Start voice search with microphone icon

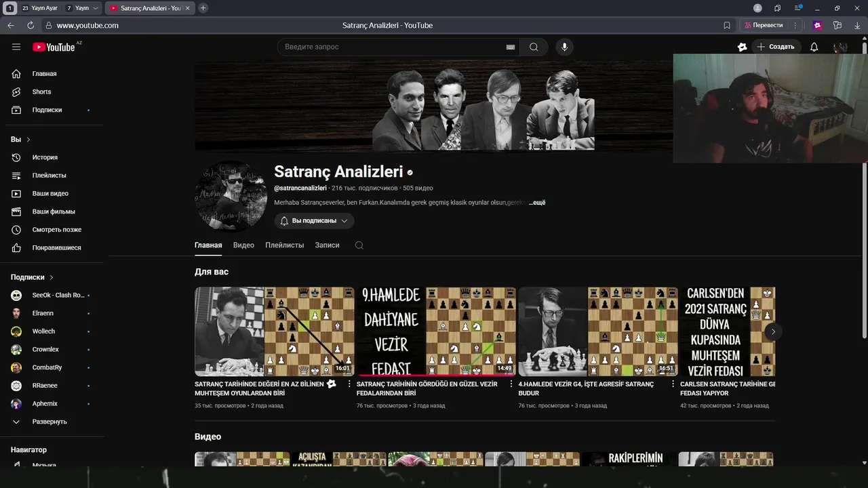coord(564,47)
